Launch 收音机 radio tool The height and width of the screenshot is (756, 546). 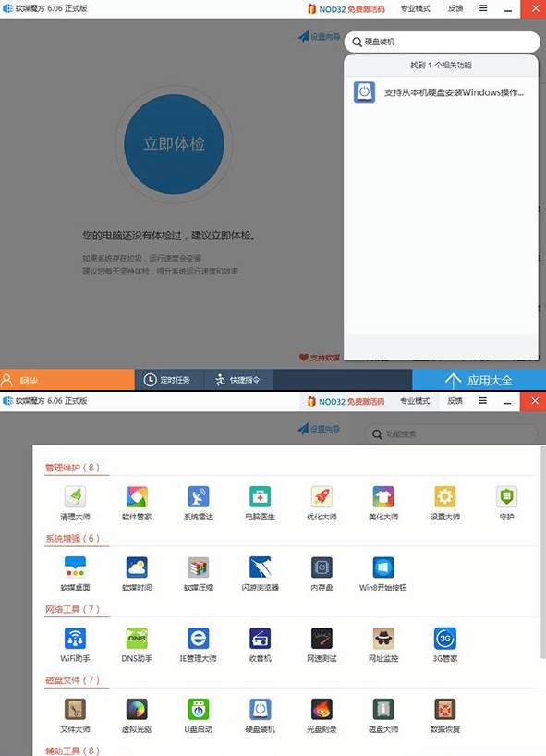[x=261, y=644]
